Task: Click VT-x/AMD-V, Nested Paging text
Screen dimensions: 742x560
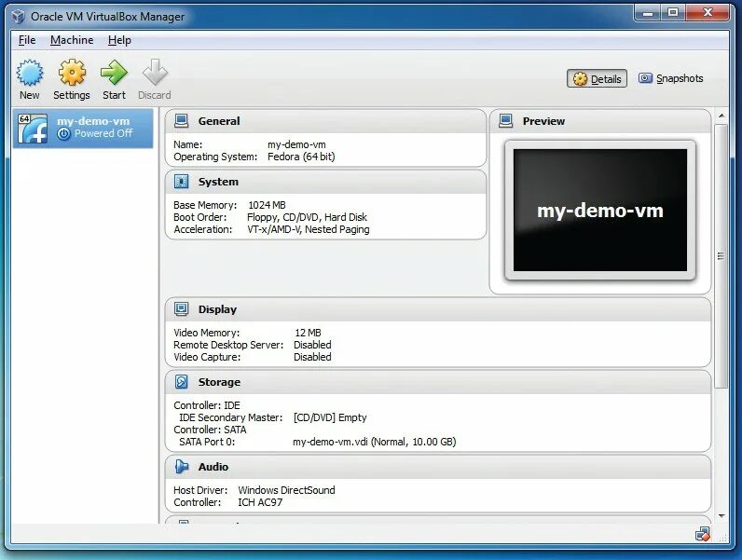Action: [308, 229]
